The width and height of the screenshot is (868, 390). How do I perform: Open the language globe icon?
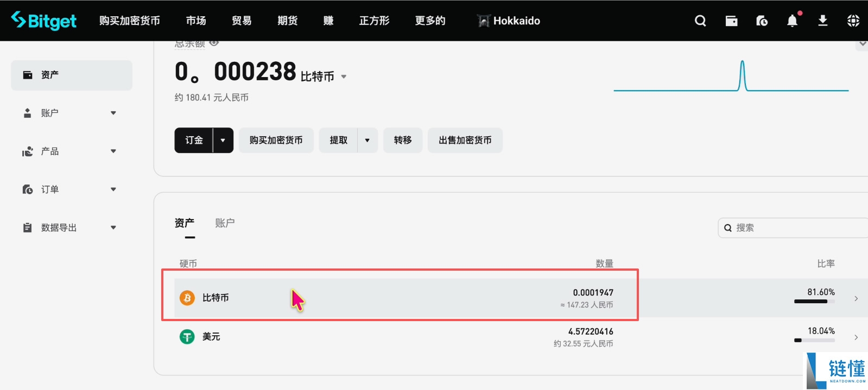click(853, 21)
